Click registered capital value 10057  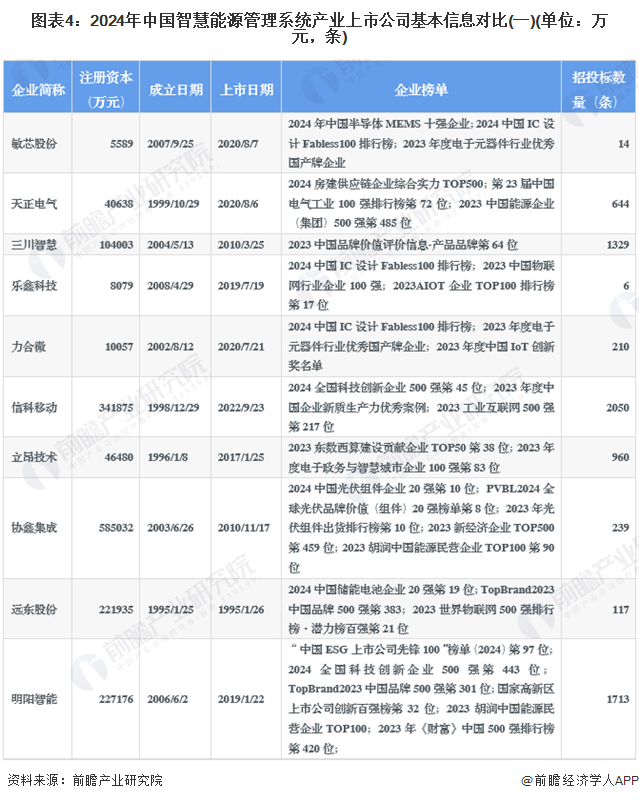coord(119,347)
